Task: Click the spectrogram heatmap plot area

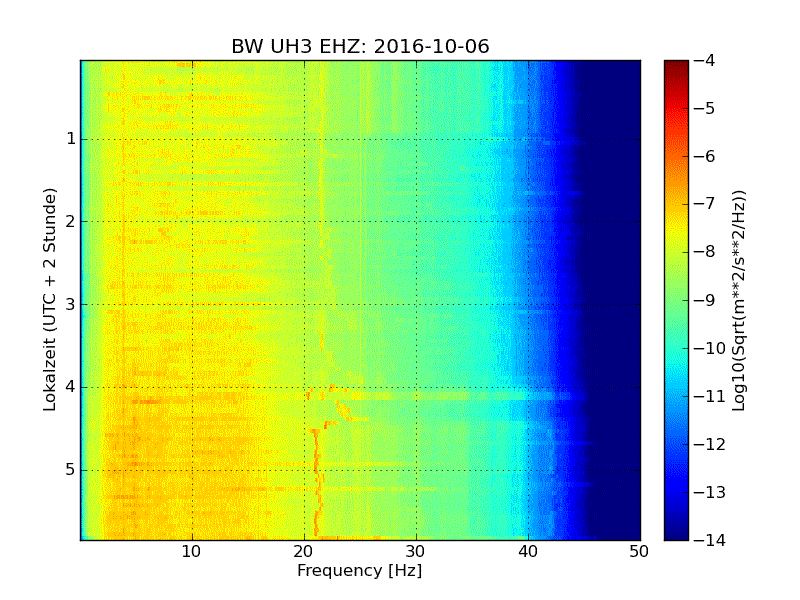Action: (360, 300)
